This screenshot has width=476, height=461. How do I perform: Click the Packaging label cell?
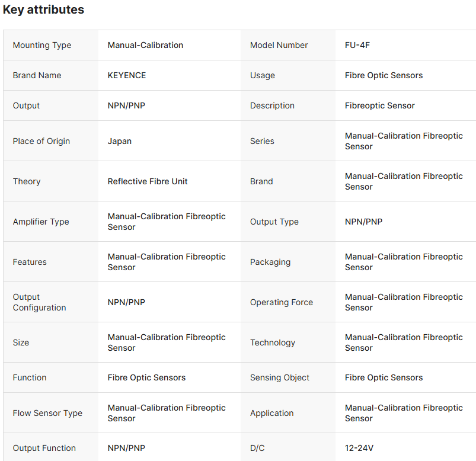tap(270, 262)
